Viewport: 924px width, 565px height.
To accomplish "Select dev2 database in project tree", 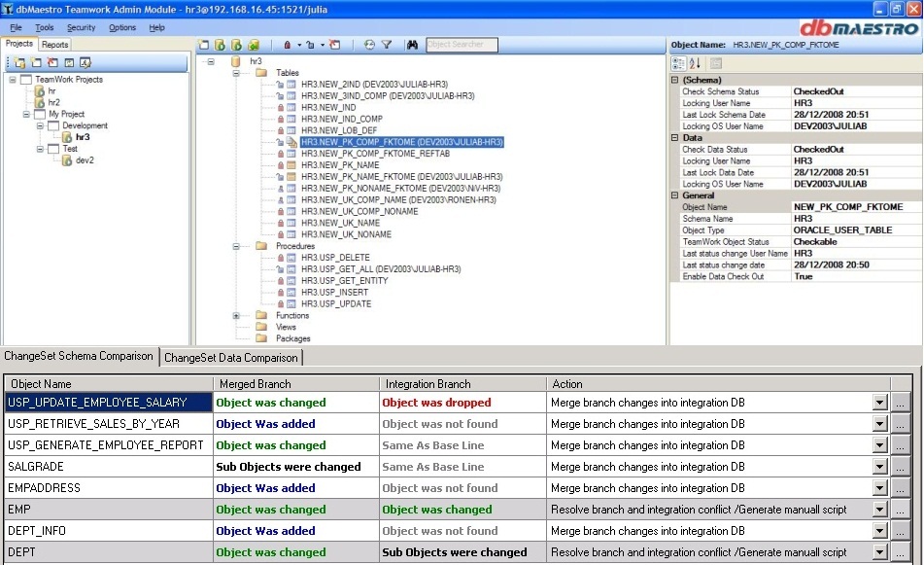I will coord(85,160).
